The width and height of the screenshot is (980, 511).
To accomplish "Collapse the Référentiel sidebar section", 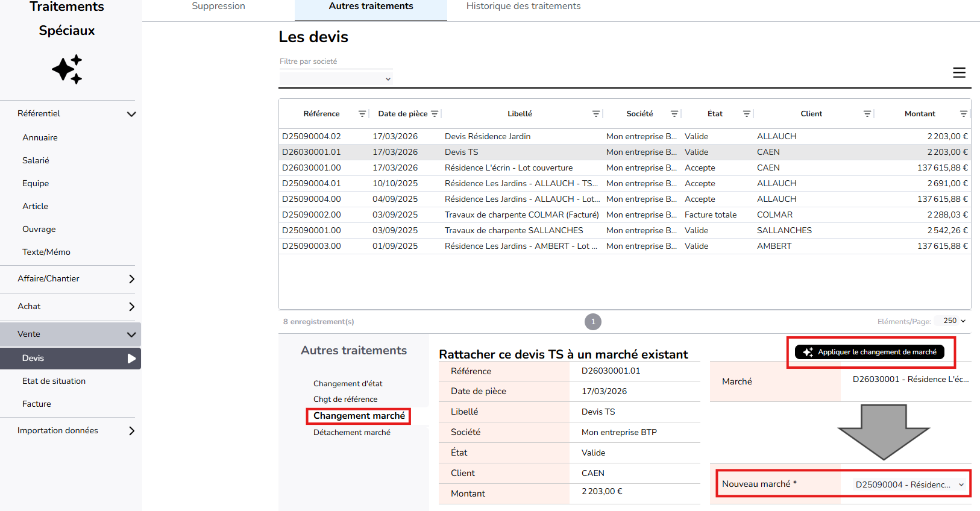I will (x=131, y=114).
